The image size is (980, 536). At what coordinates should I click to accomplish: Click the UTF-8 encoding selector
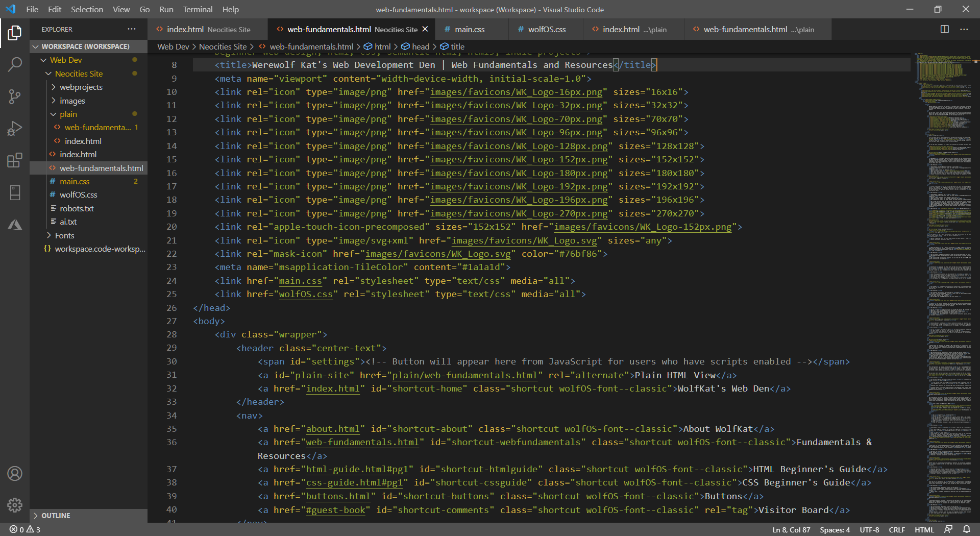pyautogui.click(x=869, y=529)
